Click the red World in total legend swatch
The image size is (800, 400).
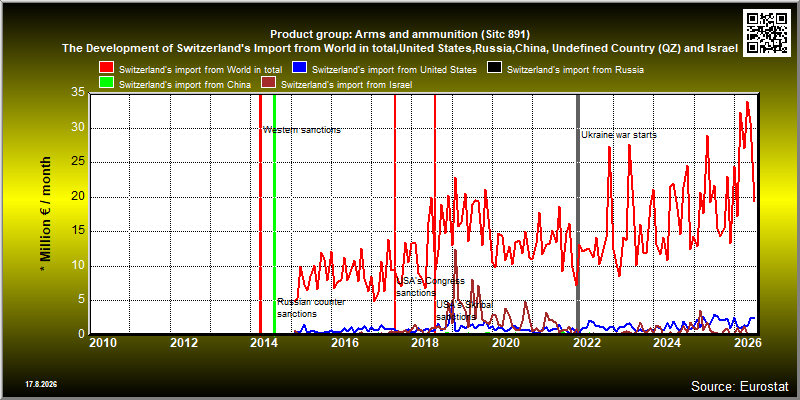click(107, 69)
